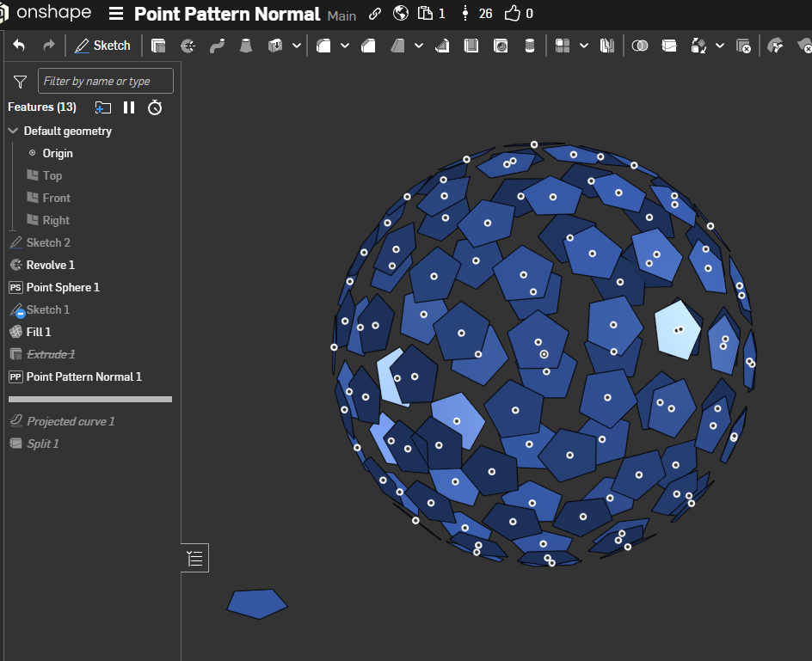The height and width of the screenshot is (661, 812).
Task: Click the like thumbs-up counter
Action: coord(518,14)
